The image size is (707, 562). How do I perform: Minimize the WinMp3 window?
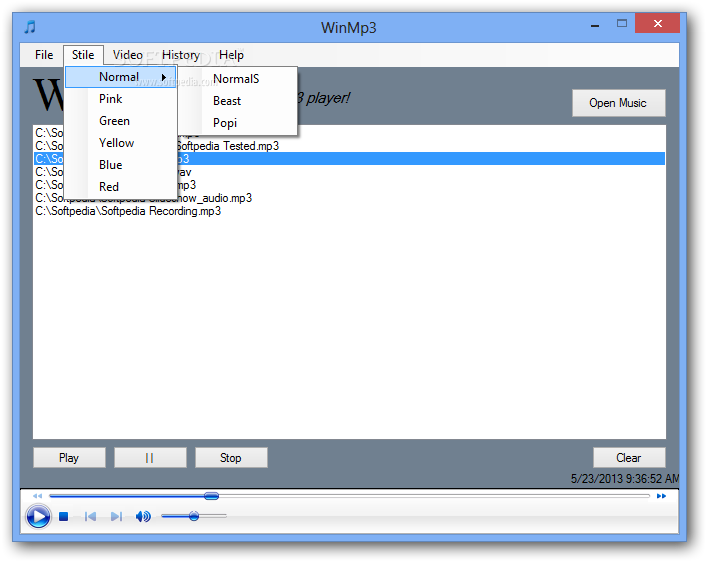[x=595, y=25]
